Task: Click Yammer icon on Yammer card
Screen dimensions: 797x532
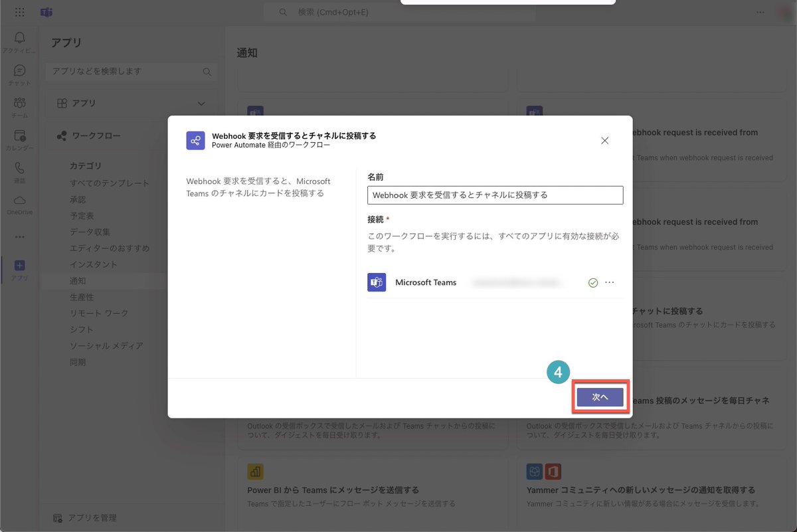Action: [x=535, y=472]
